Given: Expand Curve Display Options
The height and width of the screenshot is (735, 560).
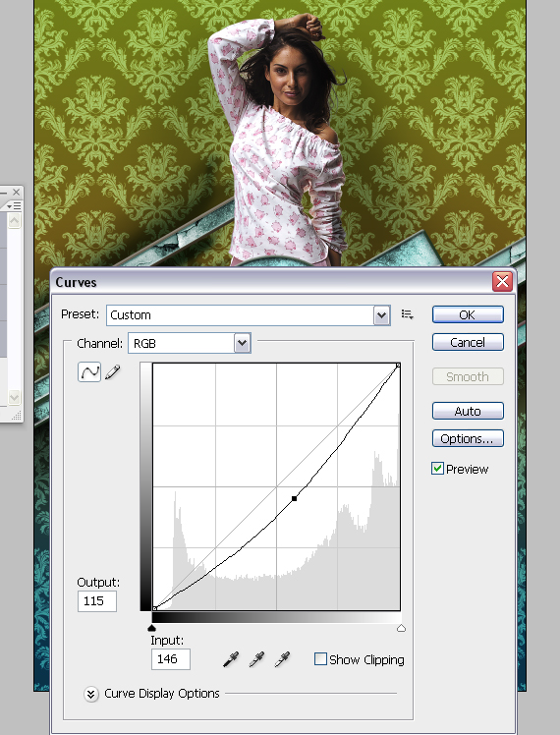Looking at the screenshot, I should pos(91,694).
